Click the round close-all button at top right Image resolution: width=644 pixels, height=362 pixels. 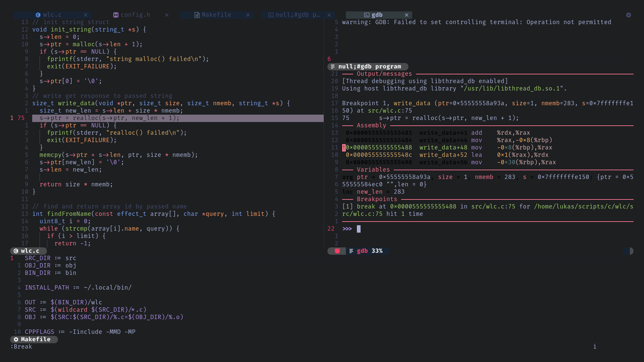pos(629,15)
